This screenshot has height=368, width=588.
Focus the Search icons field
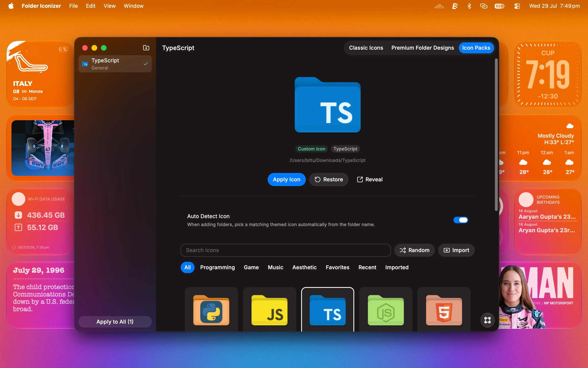(285, 250)
